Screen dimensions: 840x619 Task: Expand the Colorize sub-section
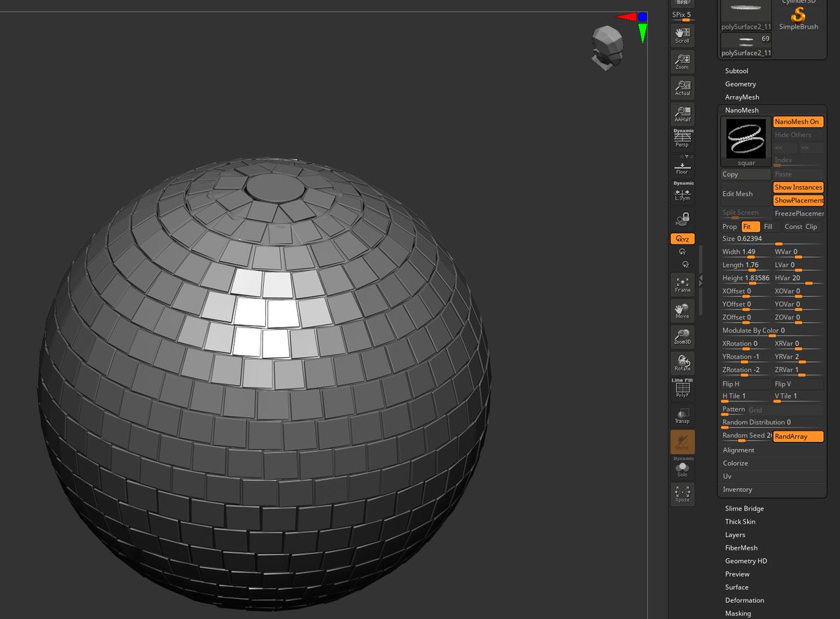point(735,464)
